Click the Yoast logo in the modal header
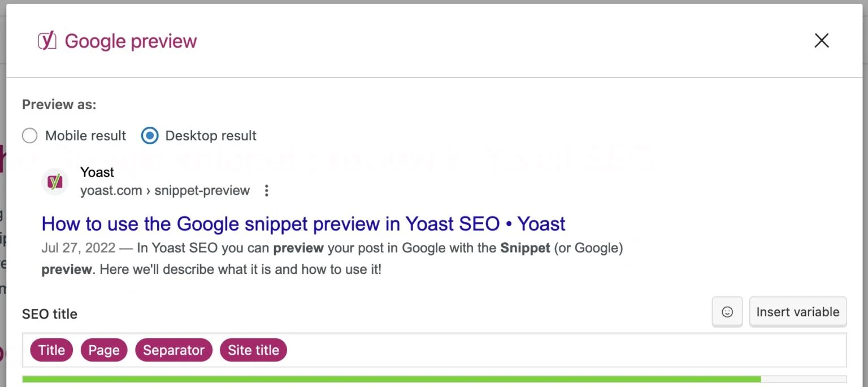868x387 pixels. (x=47, y=41)
